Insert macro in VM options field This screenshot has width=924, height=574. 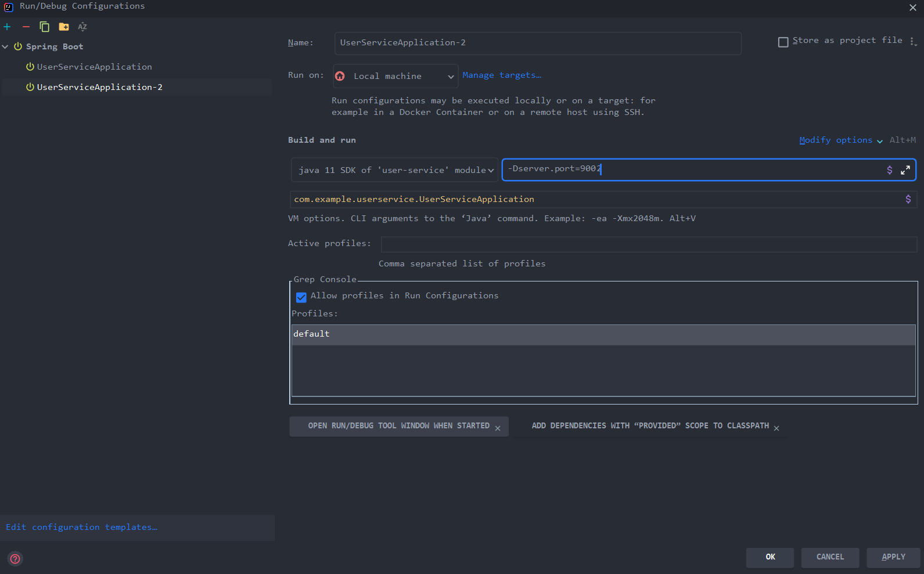(890, 170)
